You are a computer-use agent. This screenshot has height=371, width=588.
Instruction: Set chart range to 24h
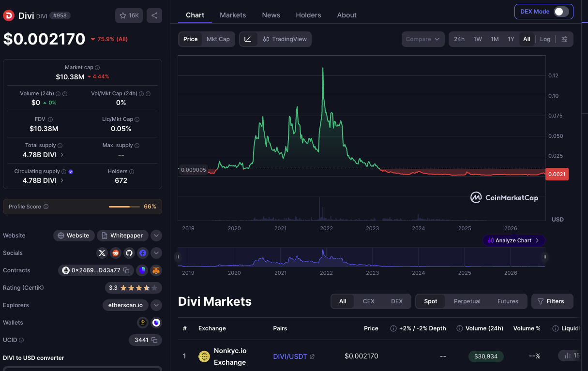[x=459, y=39]
